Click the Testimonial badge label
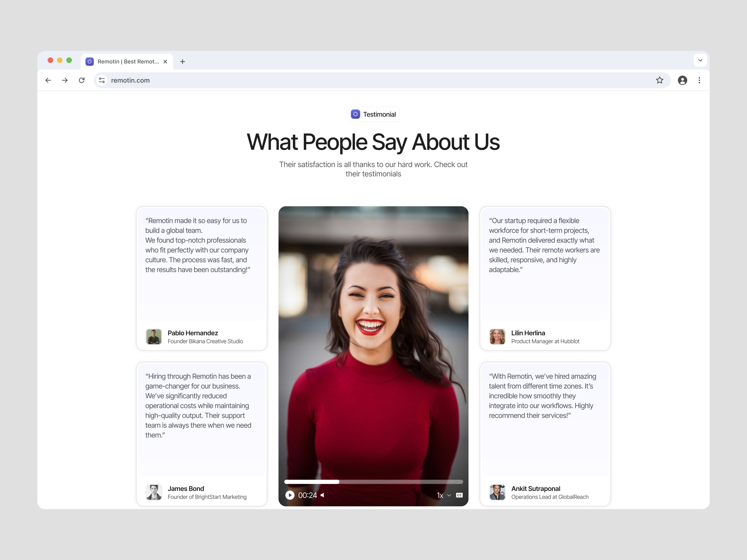The height and width of the screenshot is (560, 747). 379,114
